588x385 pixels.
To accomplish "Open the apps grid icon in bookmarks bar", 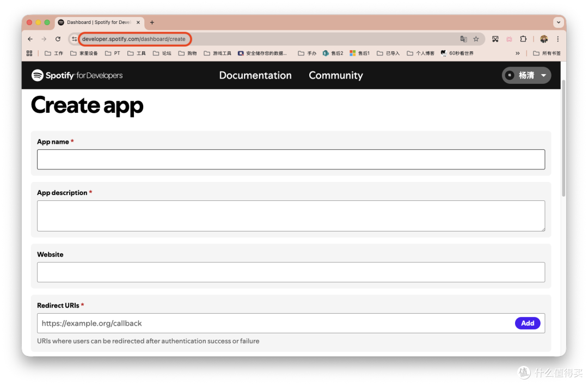I will [29, 53].
